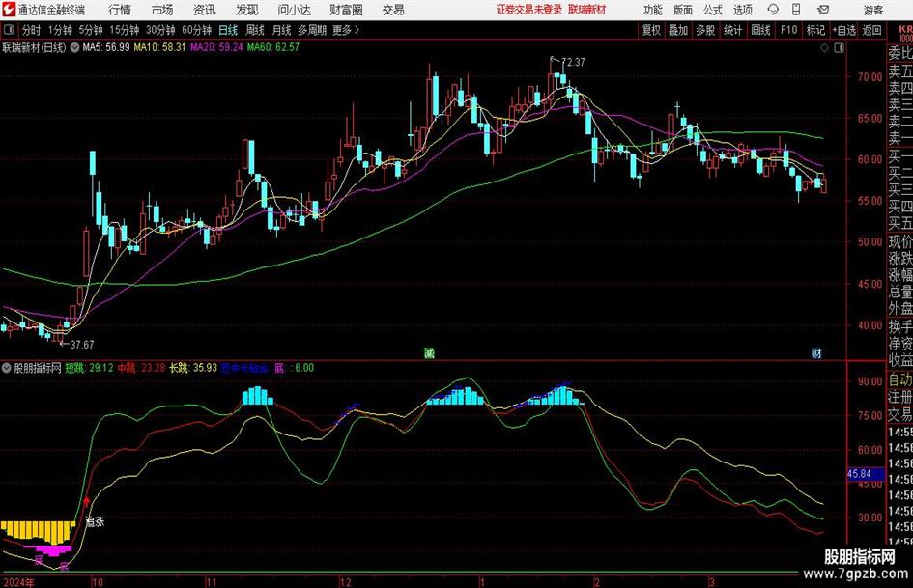
Task: Switch to 15分钟 period tab
Action: [x=125, y=30]
